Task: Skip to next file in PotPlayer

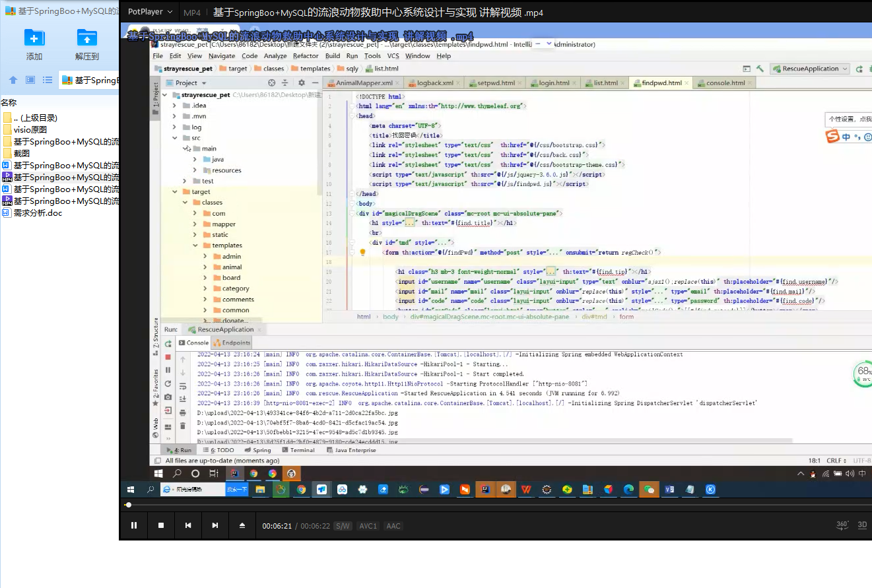Action: click(x=215, y=525)
